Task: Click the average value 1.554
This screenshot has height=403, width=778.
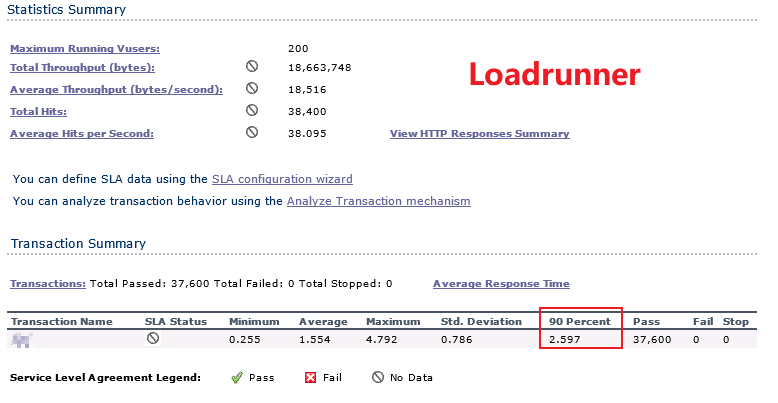Action: 315,340
